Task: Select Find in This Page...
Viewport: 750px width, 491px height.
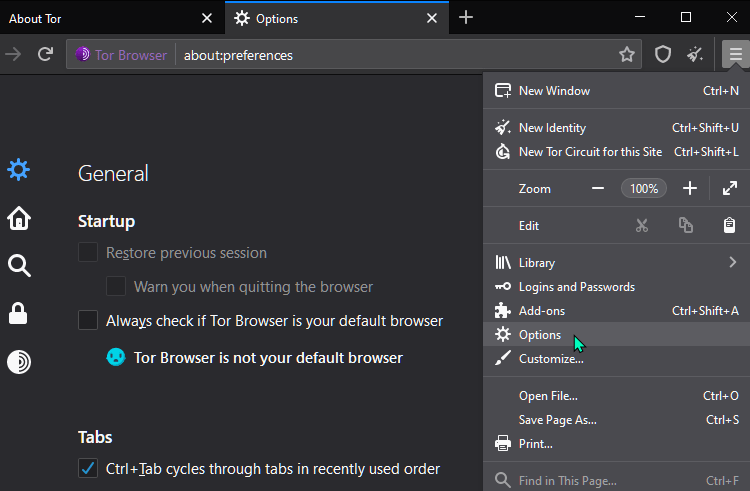Action: 617,480
